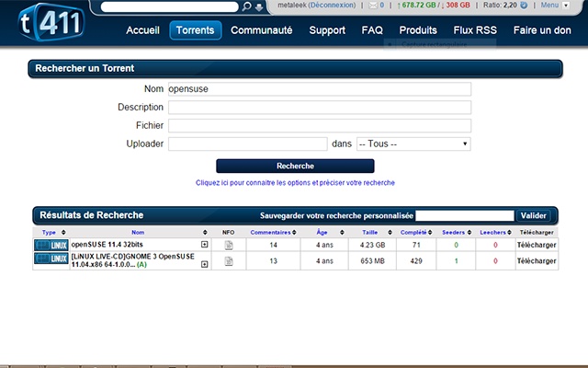Open the mailbox envelope icon
The width and height of the screenshot is (588, 368).
pos(373,6)
